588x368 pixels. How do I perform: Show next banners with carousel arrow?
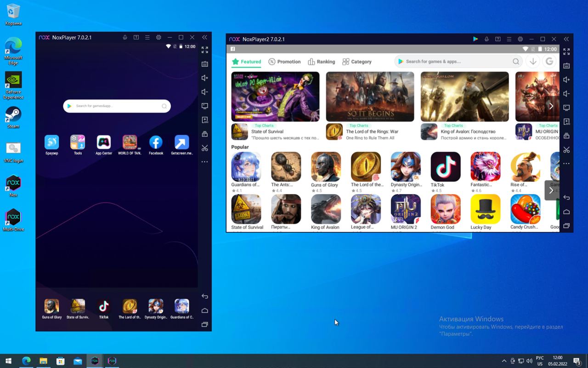(x=551, y=106)
